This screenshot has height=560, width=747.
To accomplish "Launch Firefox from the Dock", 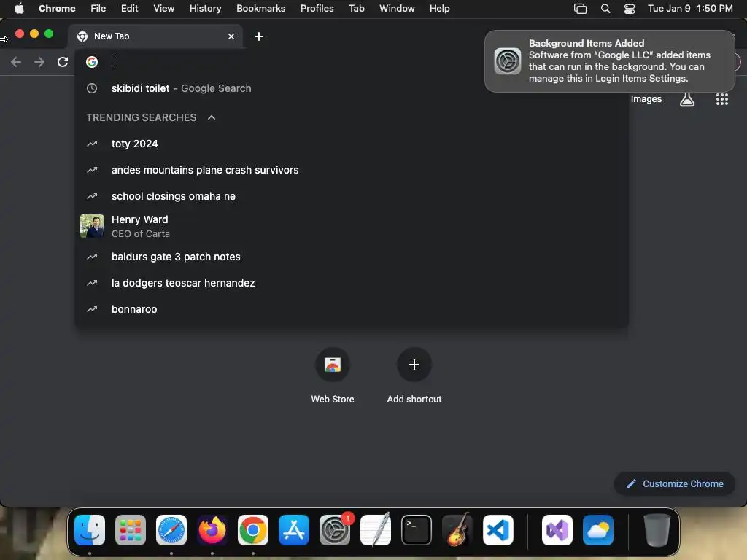I will pos(212,530).
